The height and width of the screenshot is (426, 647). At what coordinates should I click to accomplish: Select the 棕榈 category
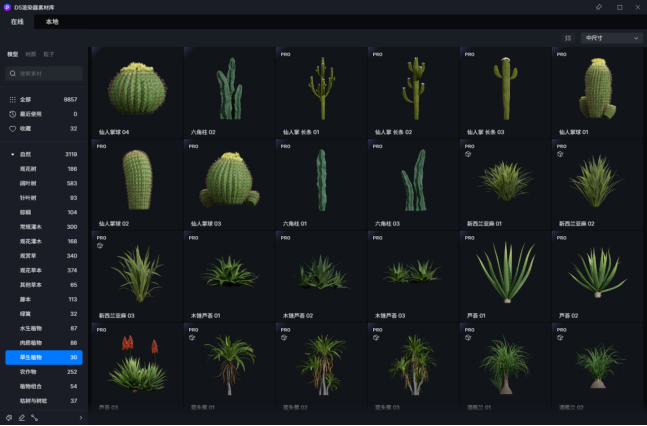click(x=44, y=212)
